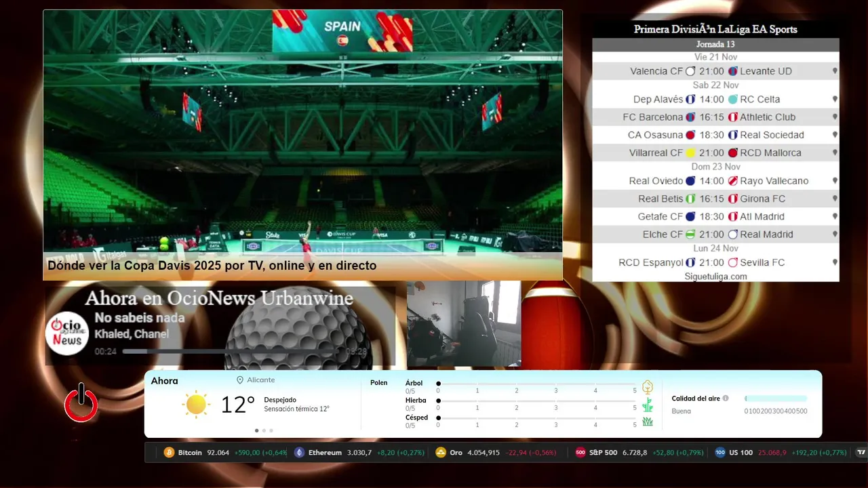Viewport: 868px width, 488px height.
Task: Click the Oro gold icon in ticker
Action: pos(441,452)
